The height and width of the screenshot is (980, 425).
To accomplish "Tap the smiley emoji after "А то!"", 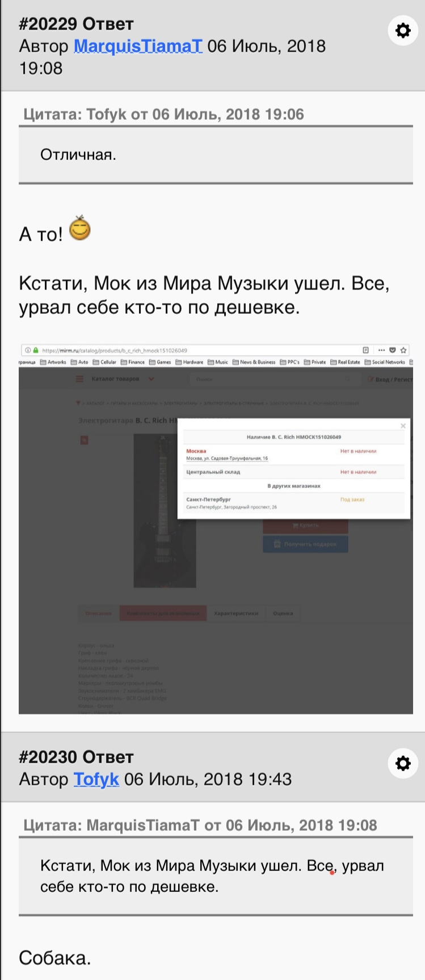I will 79,228.
